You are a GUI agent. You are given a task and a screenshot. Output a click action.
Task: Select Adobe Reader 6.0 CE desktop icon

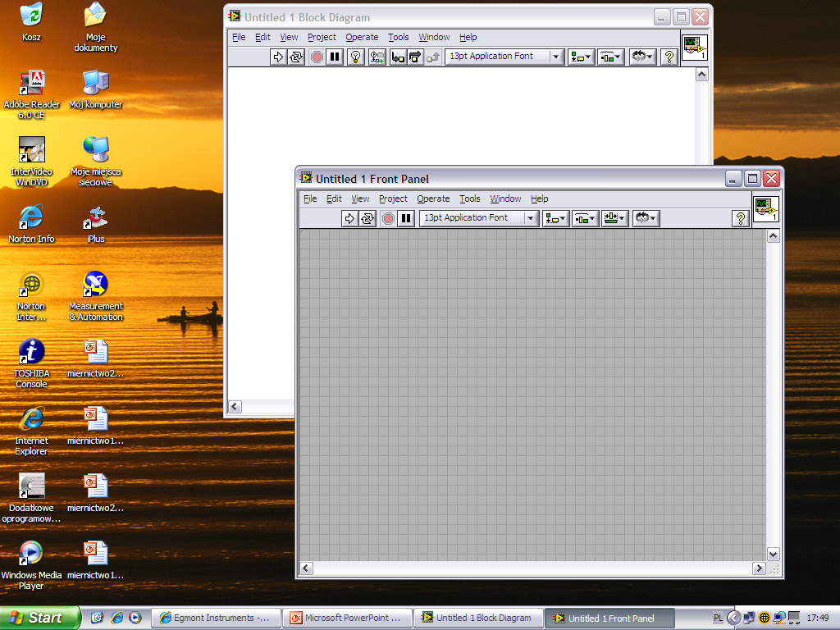(32, 94)
